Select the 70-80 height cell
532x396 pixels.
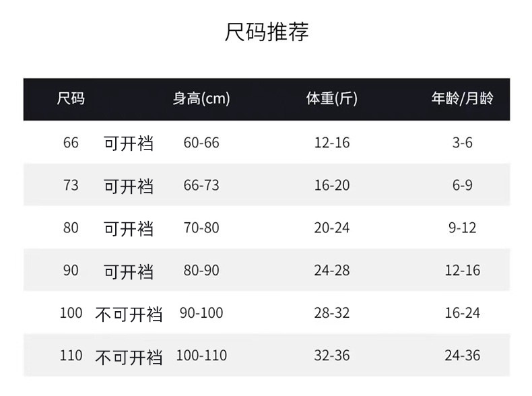coord(201,228)
